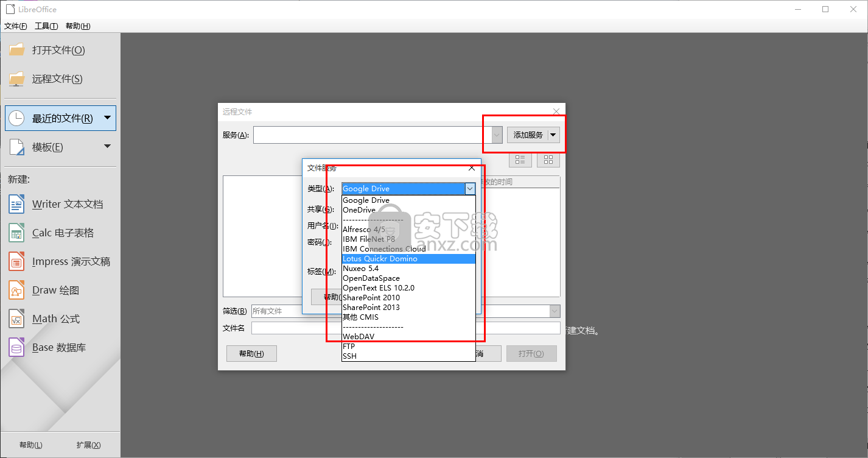The height and width of the screenshot is (458, 868).
Task: Create a new Calc spreadsheet
Action: [x=51, y=233]
